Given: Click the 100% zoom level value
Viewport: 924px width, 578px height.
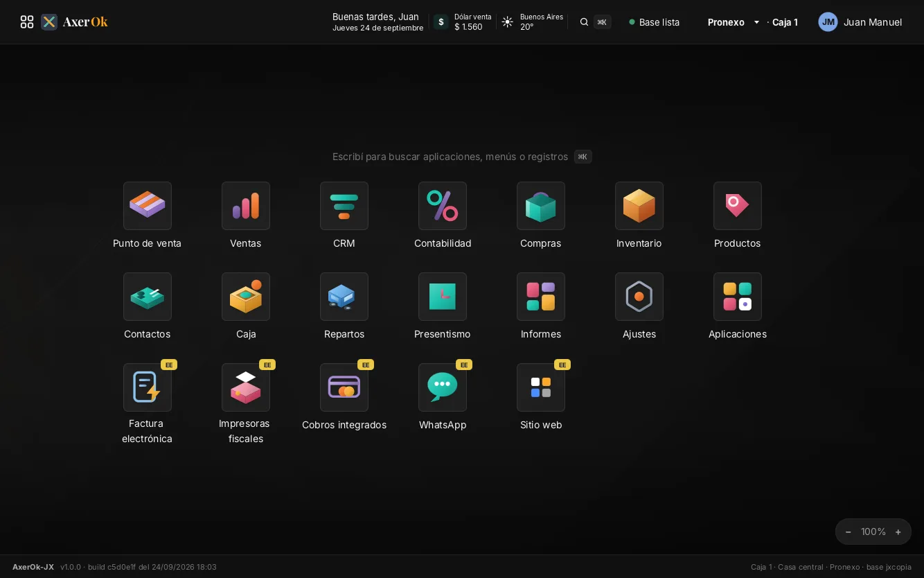Looking at the screenshot, I should (x=873, y=532).
